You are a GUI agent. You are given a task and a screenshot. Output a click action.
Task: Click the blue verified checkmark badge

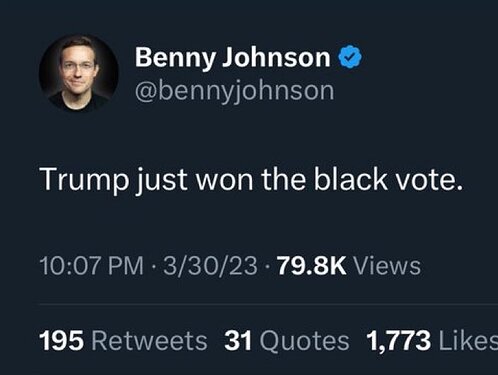[350, 58]
